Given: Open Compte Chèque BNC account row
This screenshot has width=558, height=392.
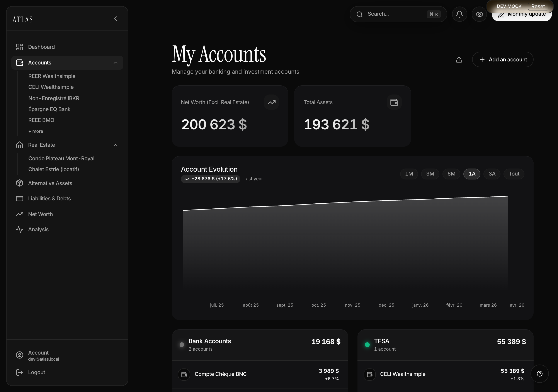Looking at the screenshot, I should [260, 374].
